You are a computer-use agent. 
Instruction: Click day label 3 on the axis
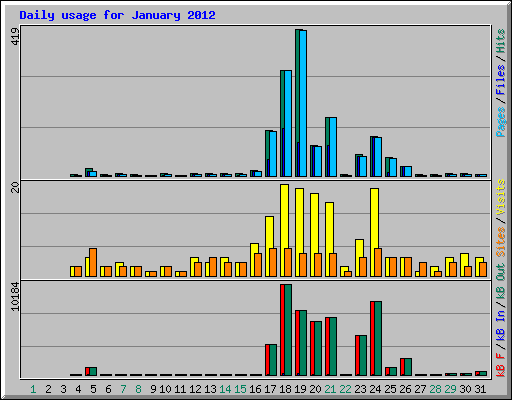click(x=63, y=389)
